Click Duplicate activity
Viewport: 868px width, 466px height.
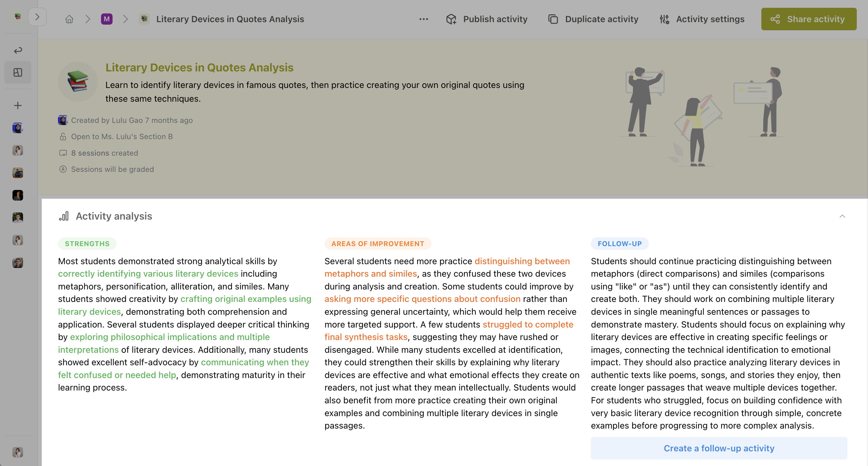(593, 19)
